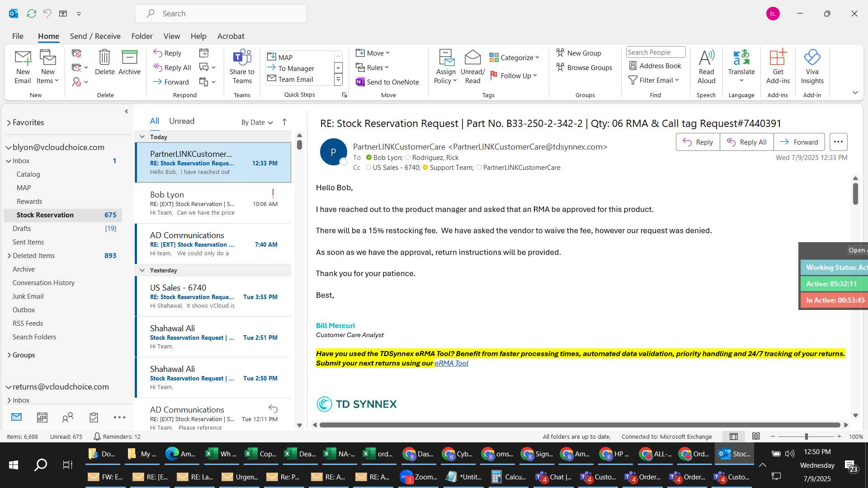Viewport: 868px width, 488px height.
Task: Click the Undo icon in title bar
Action: tap(47, 14)
